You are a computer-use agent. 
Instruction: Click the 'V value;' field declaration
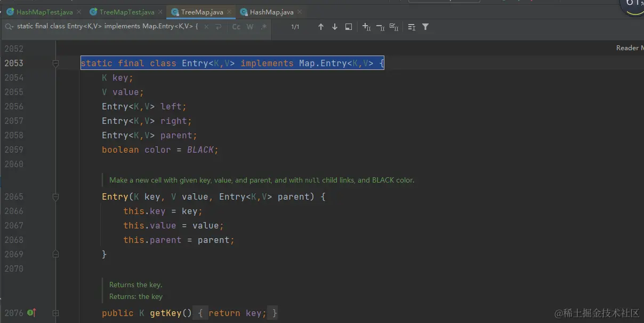point(123,92)
